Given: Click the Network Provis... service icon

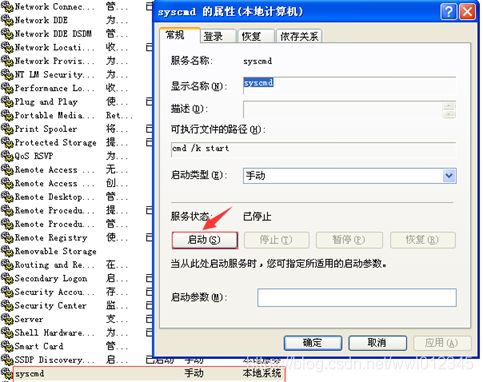Looking at the screenshot, I should 7,61.
